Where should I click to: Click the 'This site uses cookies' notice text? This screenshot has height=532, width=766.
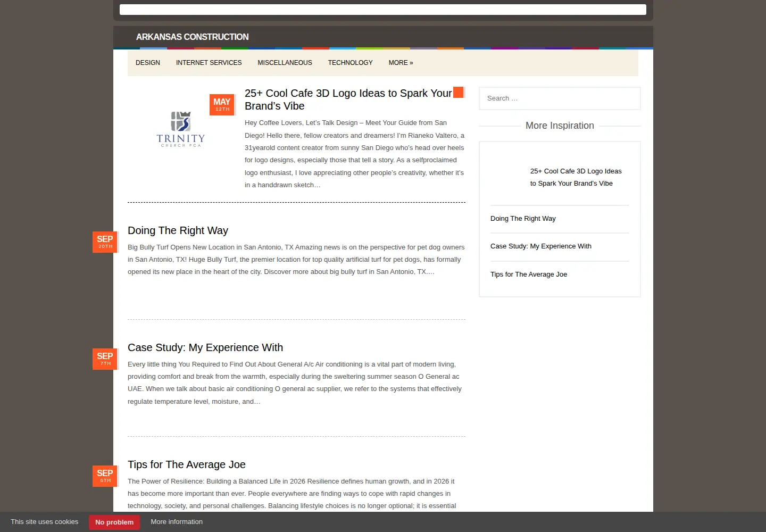[x=44, y=522]
